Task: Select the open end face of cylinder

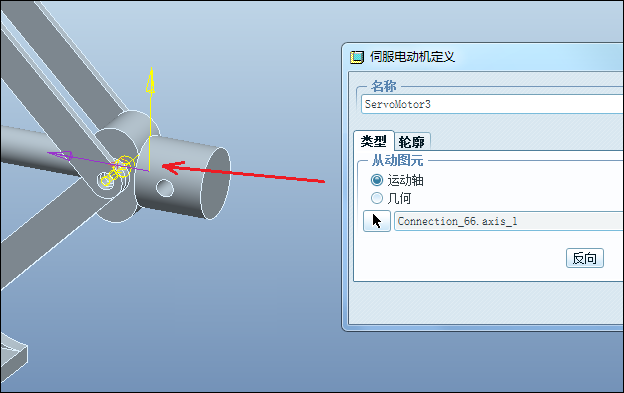Action: (215, 183)
